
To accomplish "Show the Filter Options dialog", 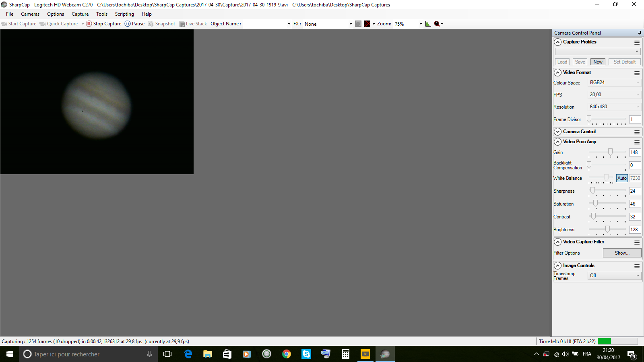I will (622, 253).
